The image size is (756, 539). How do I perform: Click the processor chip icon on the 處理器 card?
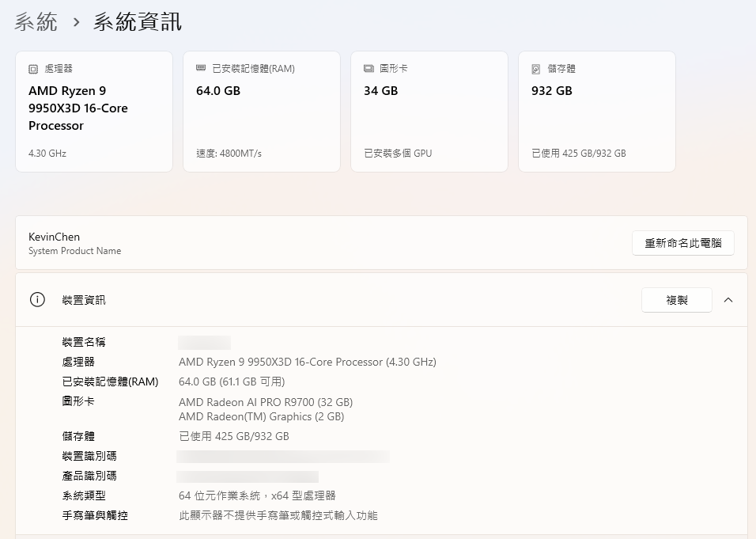coord(32,69)
